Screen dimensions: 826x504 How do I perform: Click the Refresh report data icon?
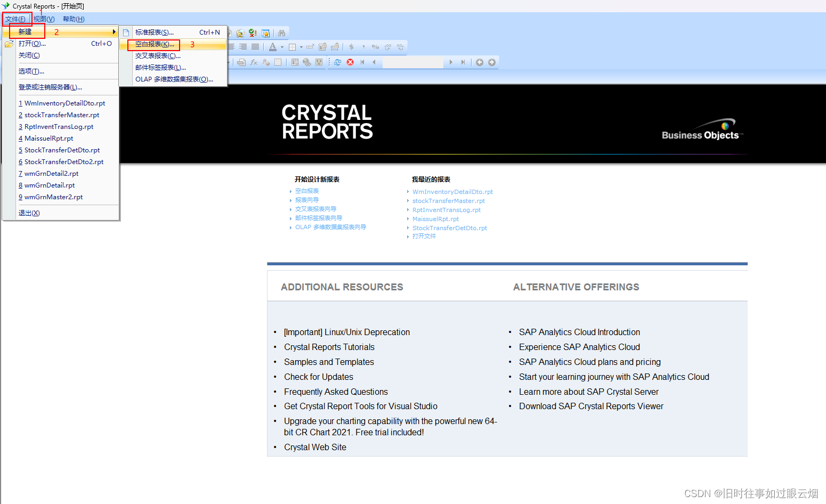tap(338, 62)
